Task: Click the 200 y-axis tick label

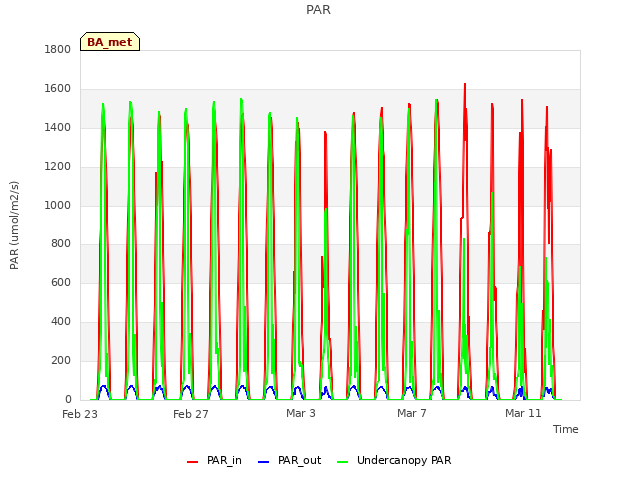Action: (61, 360)
